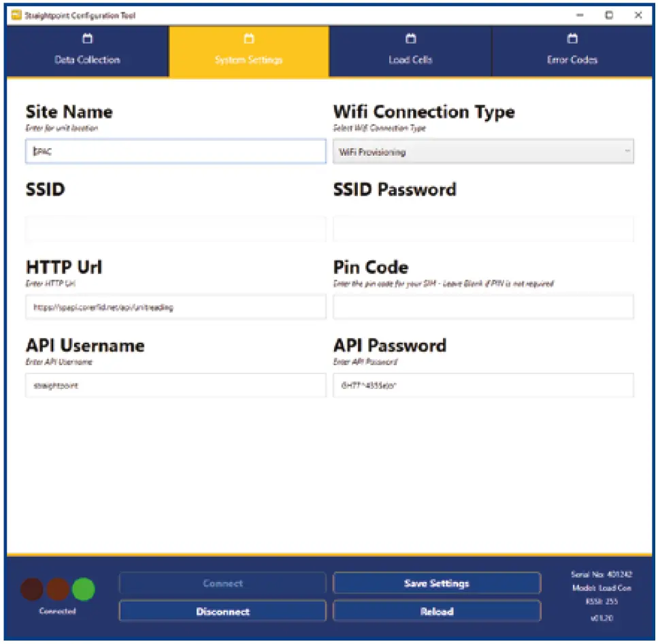The height and width of the screenshot is (644, 658).
Task: Click the Data Collection tab icon
Action: 87,39
